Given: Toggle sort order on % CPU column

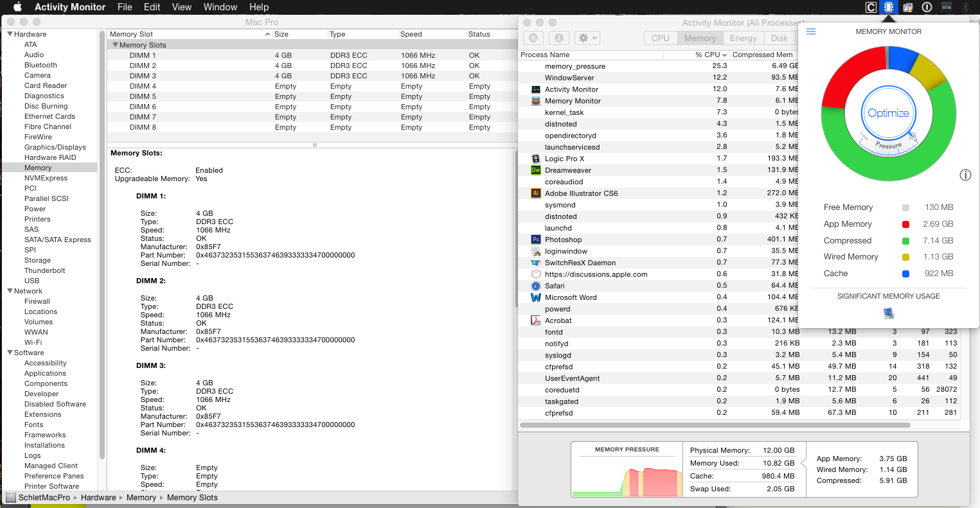Looking at the screenshot, I should [x=697, y=55].
